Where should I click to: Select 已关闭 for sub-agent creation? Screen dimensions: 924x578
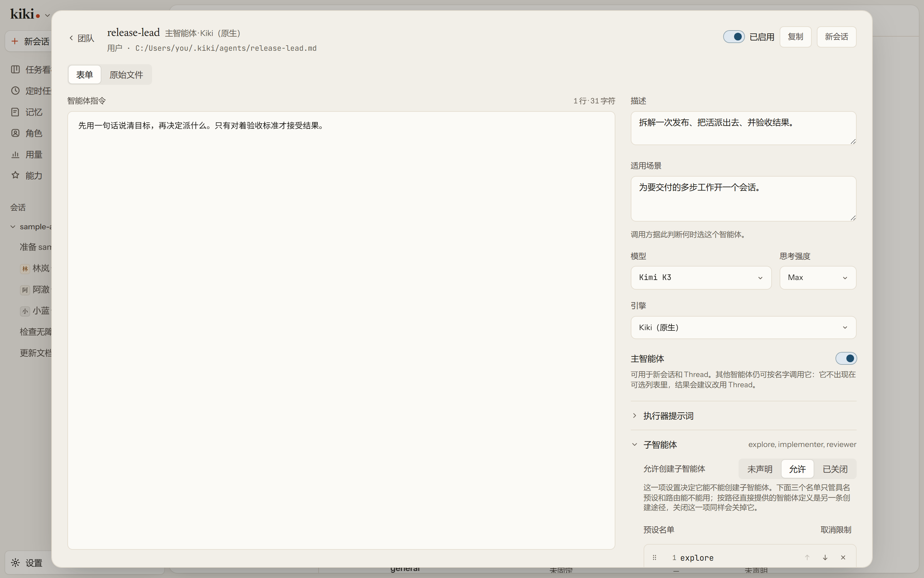click(x=835, y=469)
